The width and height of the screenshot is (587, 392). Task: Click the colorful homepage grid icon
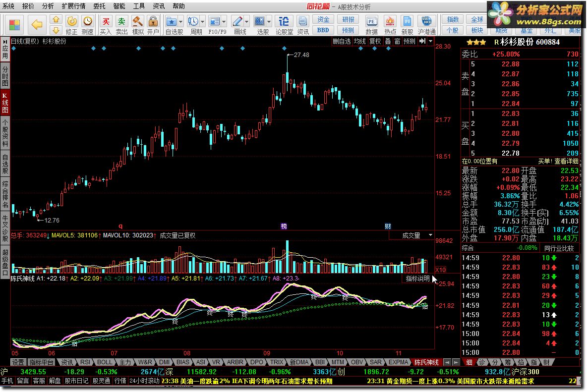click(x=14, y=25)
